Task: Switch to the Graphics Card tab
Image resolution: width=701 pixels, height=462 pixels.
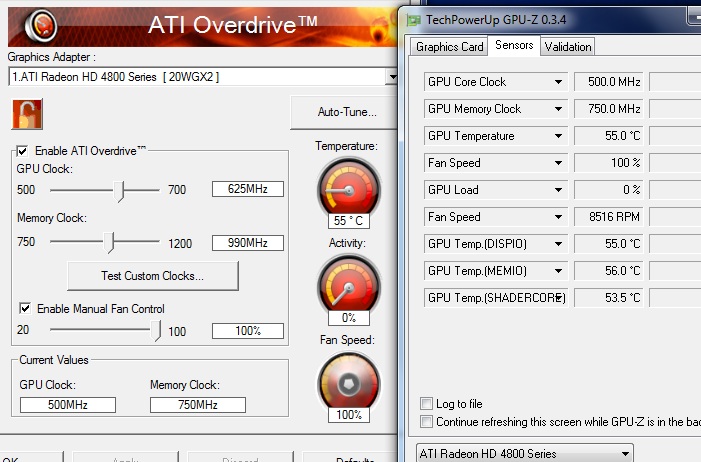Action: tap(449, 47)
